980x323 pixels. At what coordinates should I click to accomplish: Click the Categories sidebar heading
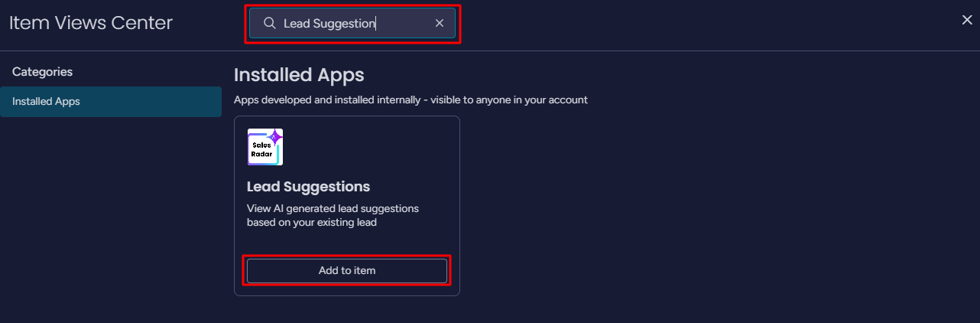click(42, 72)
